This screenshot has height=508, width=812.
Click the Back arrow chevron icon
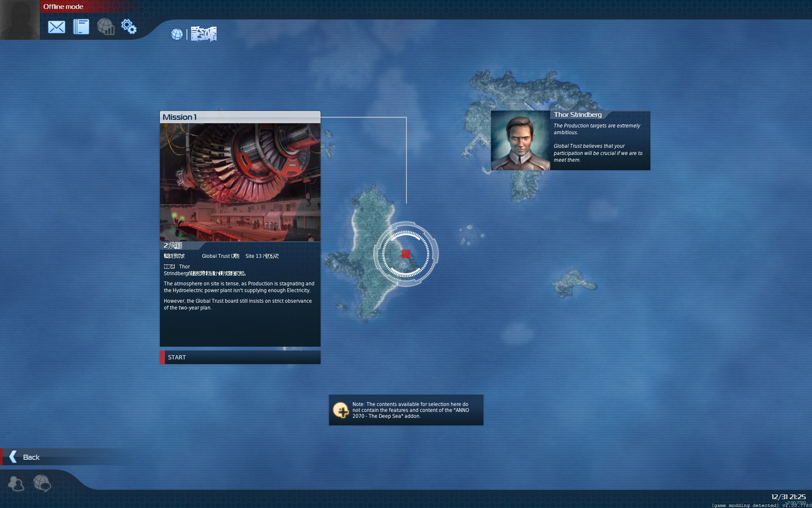[x=13, y=457]
